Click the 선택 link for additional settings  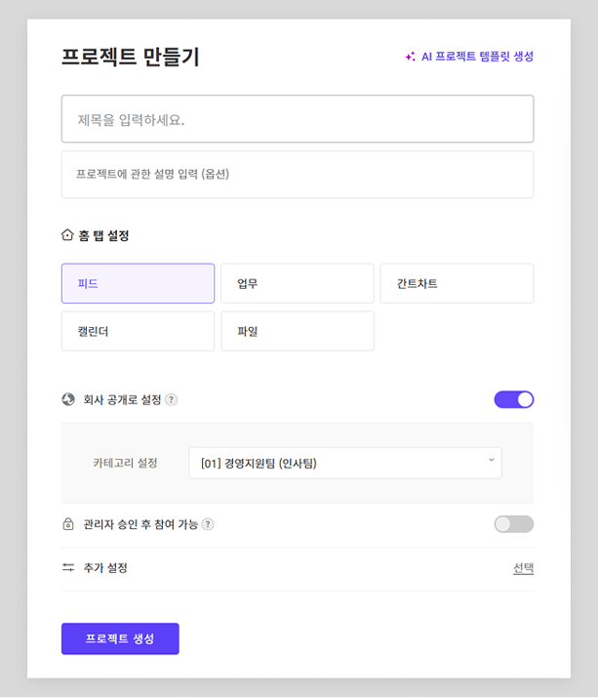524,568
